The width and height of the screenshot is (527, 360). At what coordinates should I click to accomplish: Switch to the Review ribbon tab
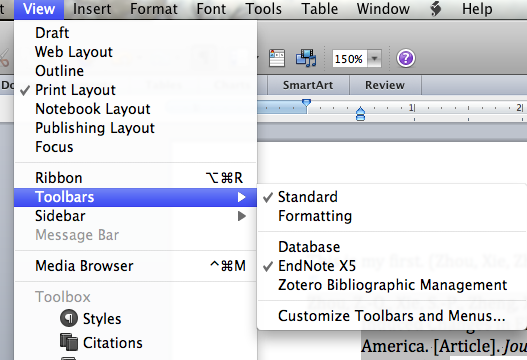(x=385, y=85)
